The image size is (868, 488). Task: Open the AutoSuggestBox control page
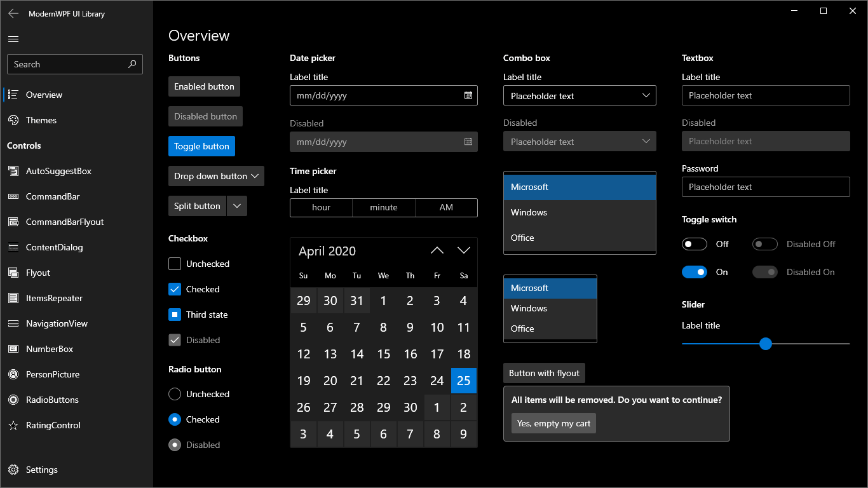[x=57, y=171]
